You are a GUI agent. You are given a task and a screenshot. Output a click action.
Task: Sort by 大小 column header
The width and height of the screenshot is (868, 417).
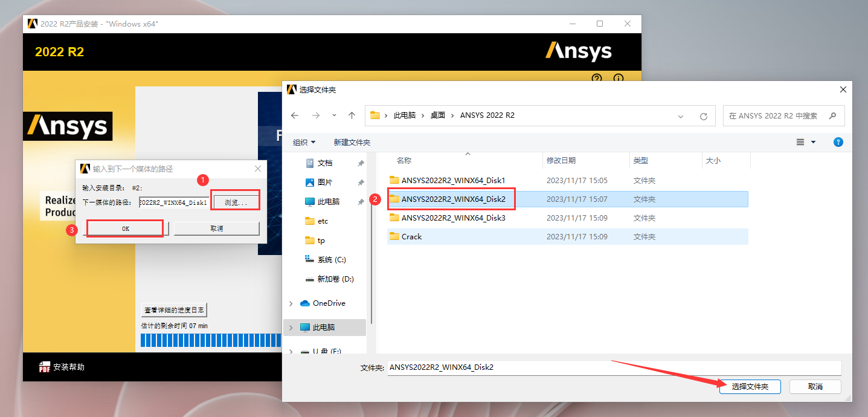click(x=713, y=161)
